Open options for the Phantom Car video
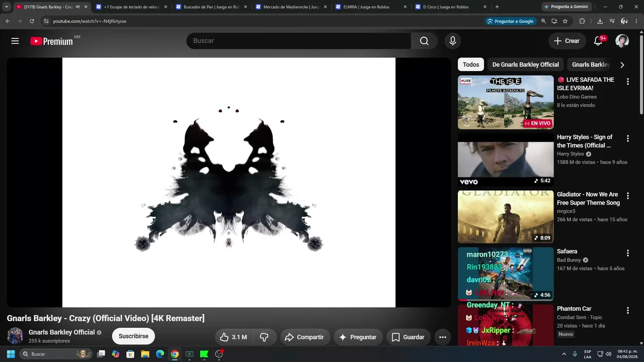 (x=627, y=310)
